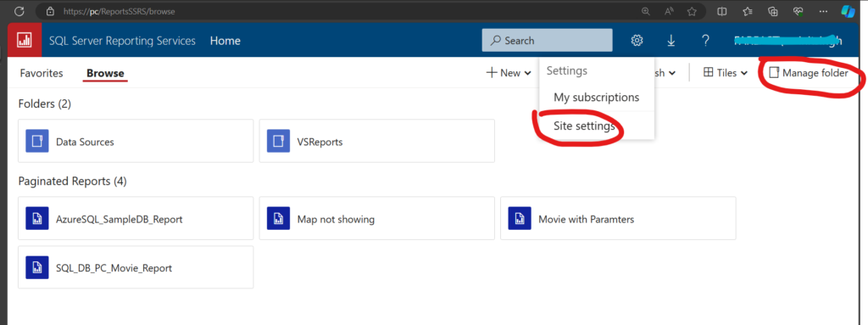Viewport: 868px width, 325px height.
Task: Add page to favorites star icon
Action: (692, 11)
